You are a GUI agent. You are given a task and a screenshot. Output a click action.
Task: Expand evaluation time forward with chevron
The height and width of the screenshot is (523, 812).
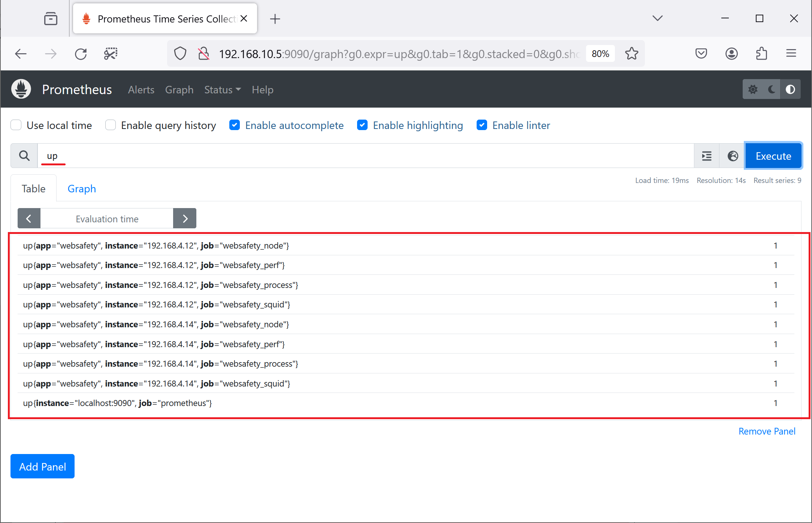click(x=186, y=218)
